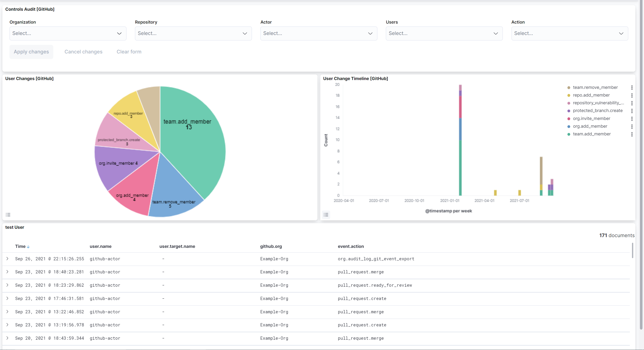
Task: Click team.remove_member legend color dot
Action: point(569,88)
